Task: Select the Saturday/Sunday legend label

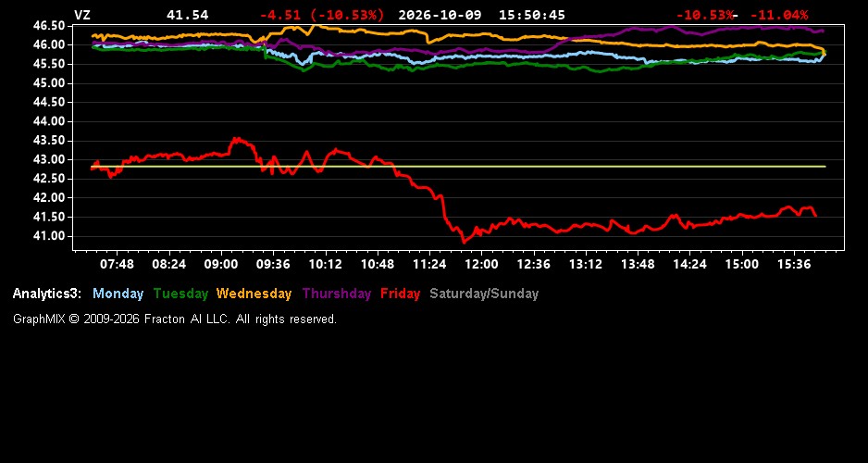Action: point(484,294)
